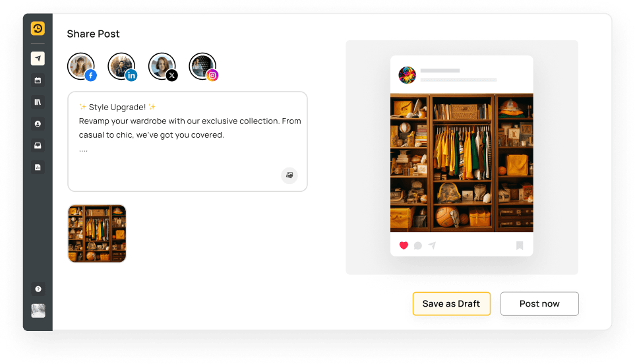Open the help question mark icon

38,289
